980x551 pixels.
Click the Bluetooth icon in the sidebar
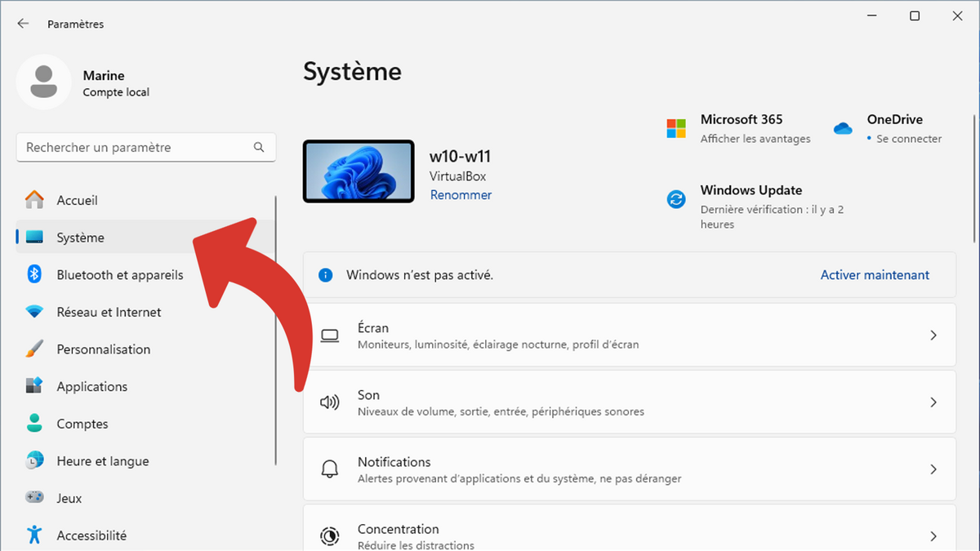point(34,275)
